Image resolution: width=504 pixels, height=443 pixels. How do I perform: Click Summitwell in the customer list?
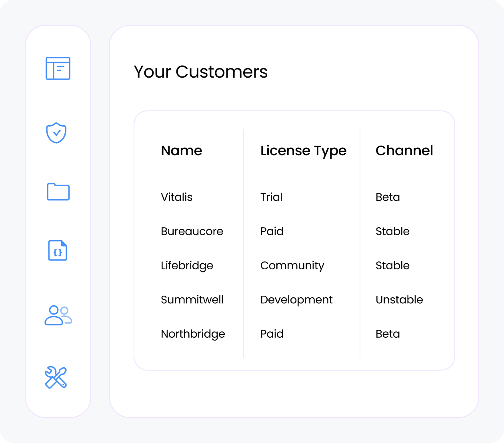tap(192, 300)
